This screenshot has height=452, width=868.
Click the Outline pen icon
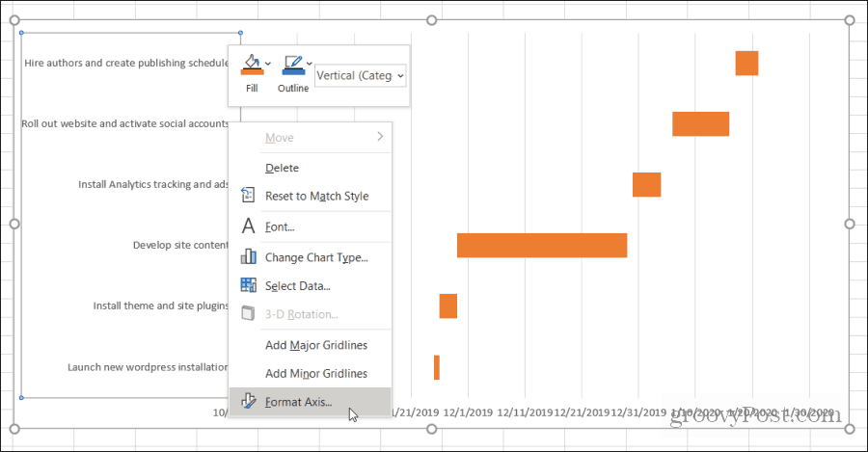(x=293, y=65)
